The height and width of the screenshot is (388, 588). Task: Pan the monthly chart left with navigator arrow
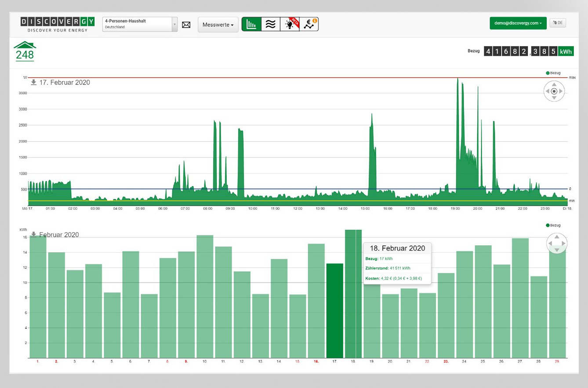coord(549,243)
